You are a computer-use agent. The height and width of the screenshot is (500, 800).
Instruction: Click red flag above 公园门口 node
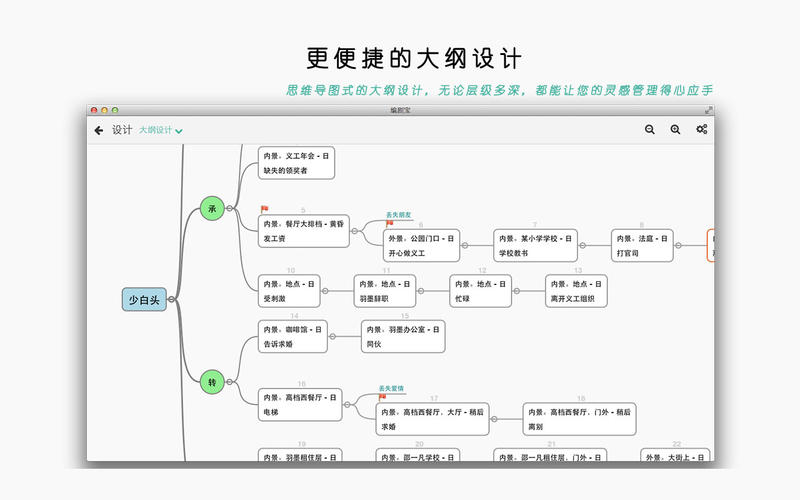(x=390, y=223)
